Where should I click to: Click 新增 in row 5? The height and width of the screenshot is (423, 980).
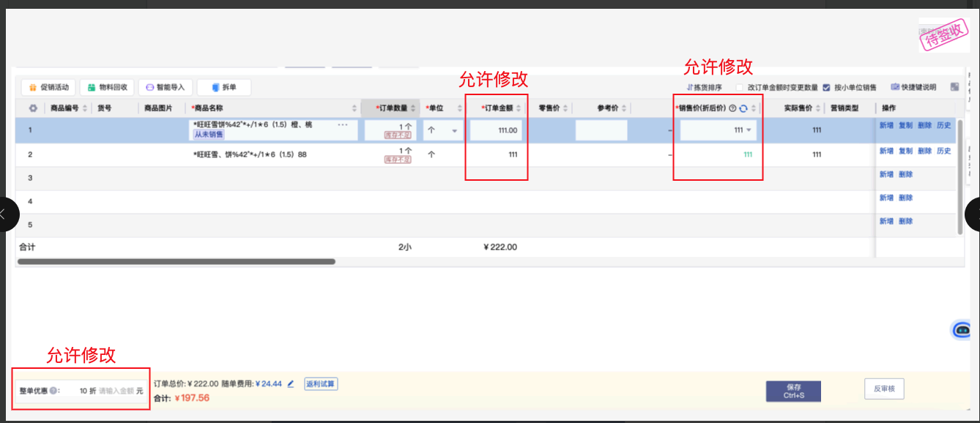[886, 221]
